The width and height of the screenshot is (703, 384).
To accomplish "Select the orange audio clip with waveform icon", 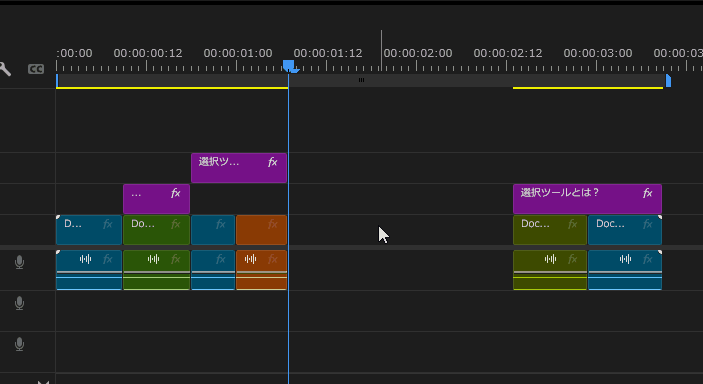I will pos(261,270).
